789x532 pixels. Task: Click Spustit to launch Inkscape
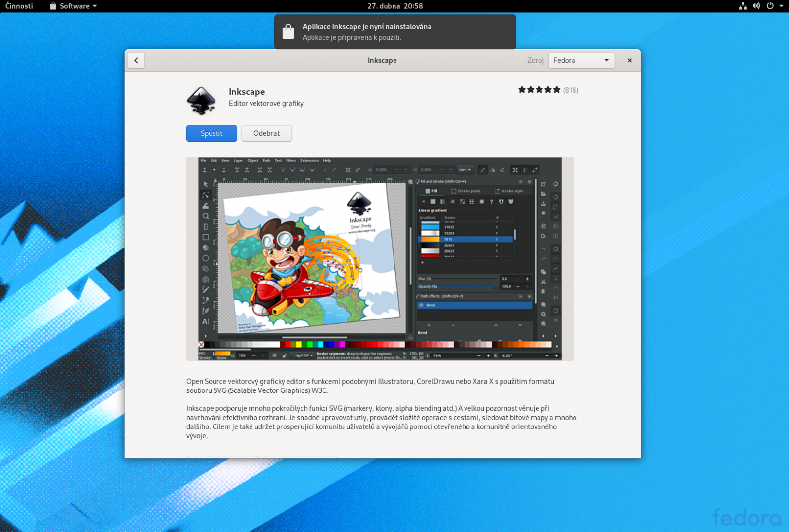[x=211, y=133]
